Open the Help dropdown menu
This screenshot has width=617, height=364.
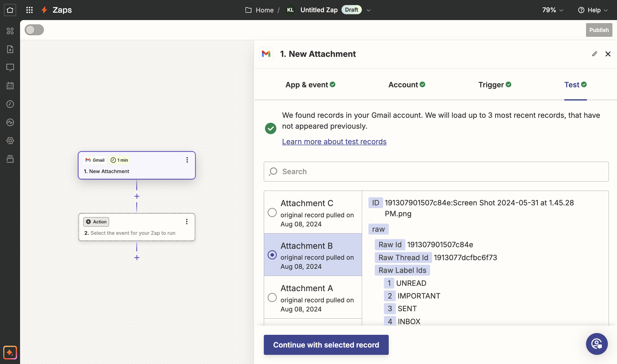pyautogui.click(x=593, y=10)
